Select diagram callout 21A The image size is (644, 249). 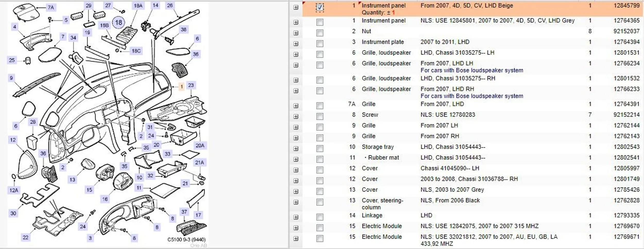[x=199, y=163]
